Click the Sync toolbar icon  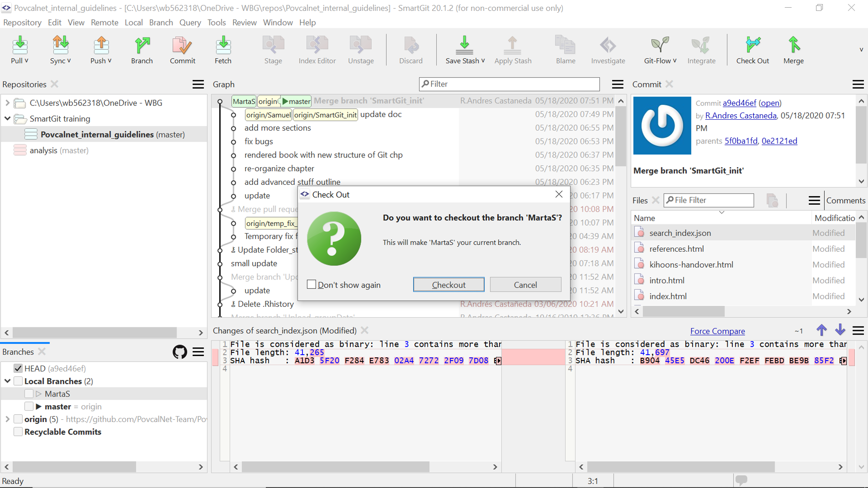(x=60, y=45)
